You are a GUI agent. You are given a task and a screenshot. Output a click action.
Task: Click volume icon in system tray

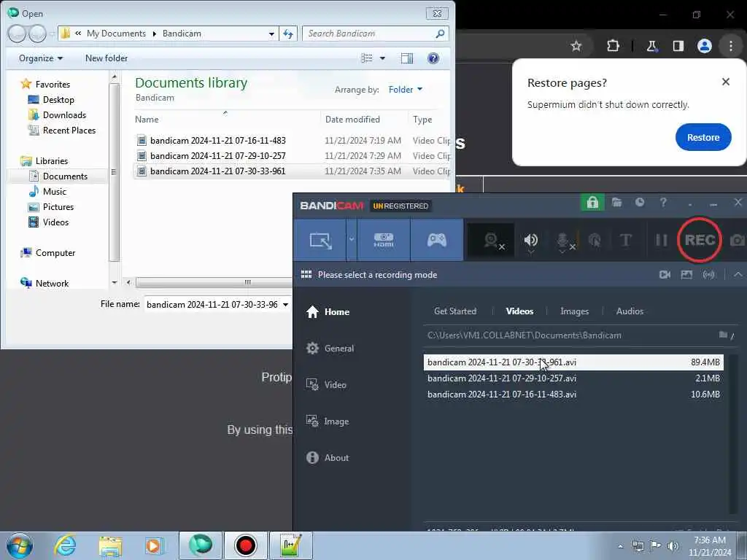click(x=673, y=546)
